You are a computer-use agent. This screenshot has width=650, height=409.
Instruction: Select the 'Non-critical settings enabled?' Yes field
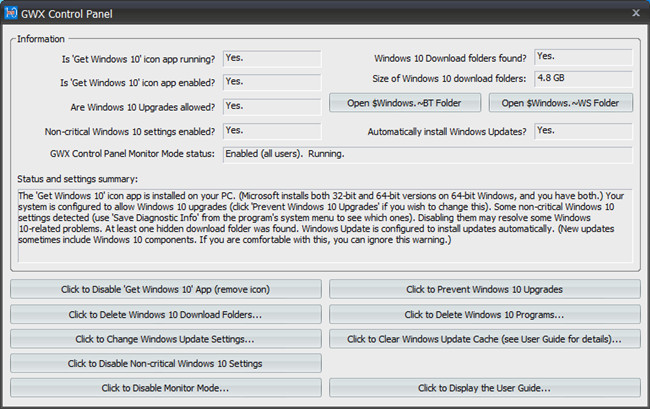272,131
